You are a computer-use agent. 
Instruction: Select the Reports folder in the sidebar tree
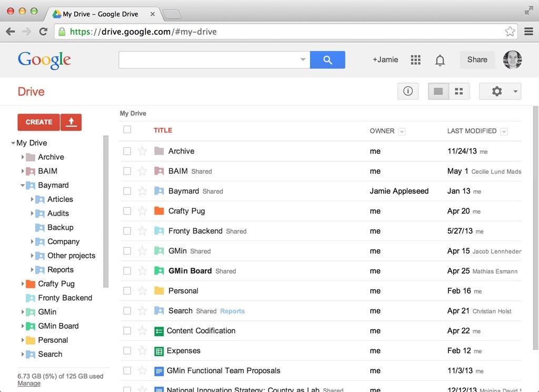pyautogui.click(x=61, y=269)
